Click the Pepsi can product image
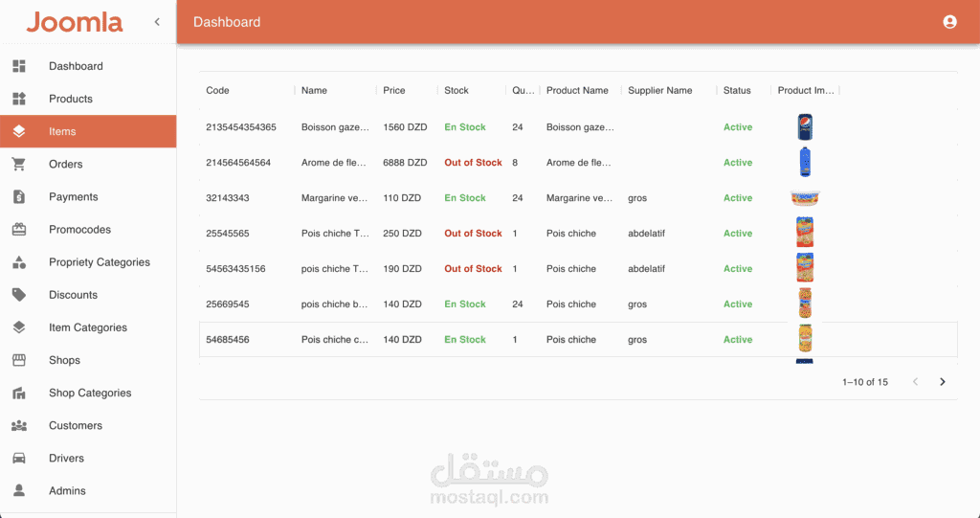The height and width of the screenshot is (518, 980). [x=805, y=127]
